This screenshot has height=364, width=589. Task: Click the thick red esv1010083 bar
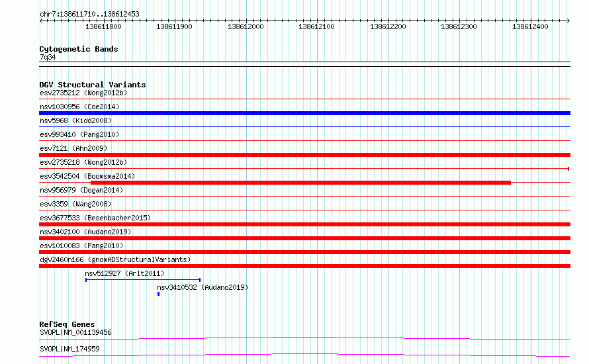pyautogui.click(x=304, y=252)
